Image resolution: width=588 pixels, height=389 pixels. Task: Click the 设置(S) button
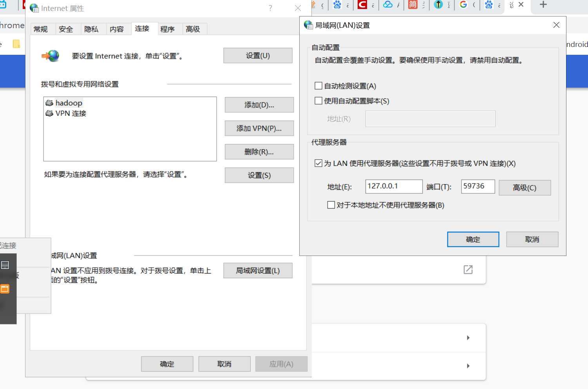pos(259,175)
